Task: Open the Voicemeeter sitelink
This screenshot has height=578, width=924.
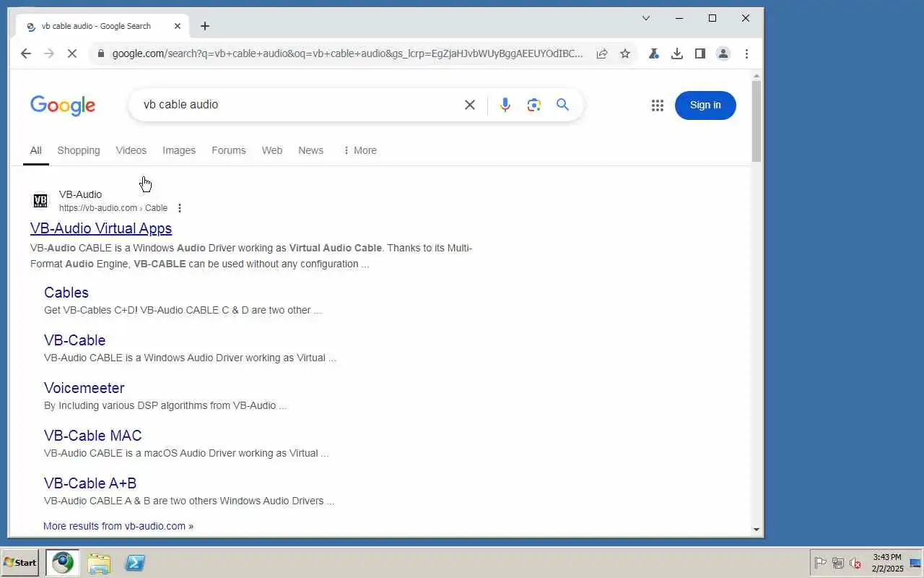Action: pos(84,388)
